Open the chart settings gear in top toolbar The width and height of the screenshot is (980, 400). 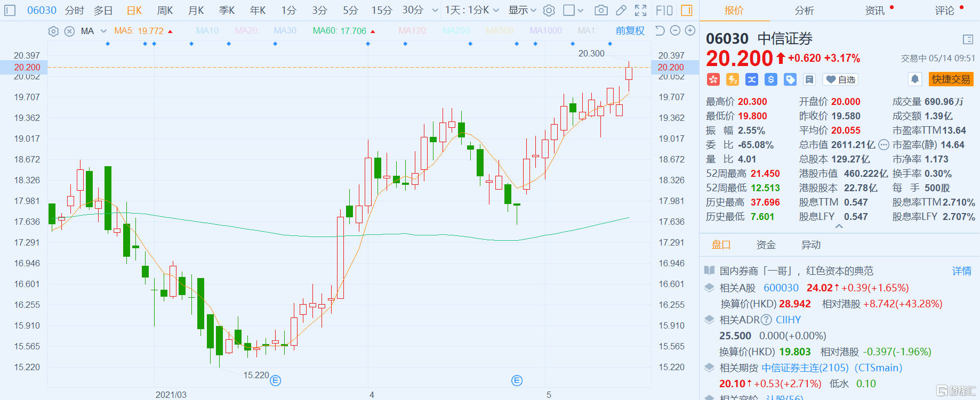pyautogui.click(x=549, y=10)
